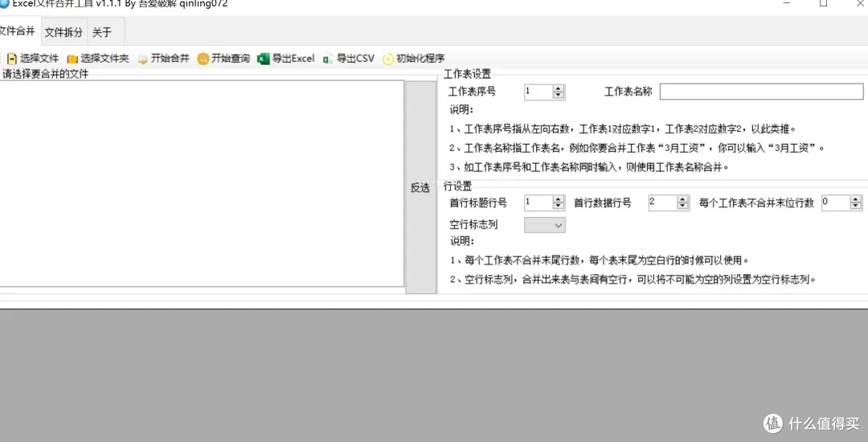Increase 首行标题行号 with up arrow
The width and height of the screenshot is (868, 442).
pyautogui.click(x=559, y=199)
